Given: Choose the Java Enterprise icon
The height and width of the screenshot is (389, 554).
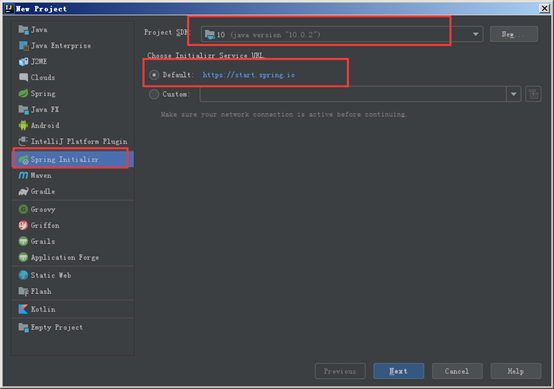Looking at the screenshot, I should click(x=23, y=46).
